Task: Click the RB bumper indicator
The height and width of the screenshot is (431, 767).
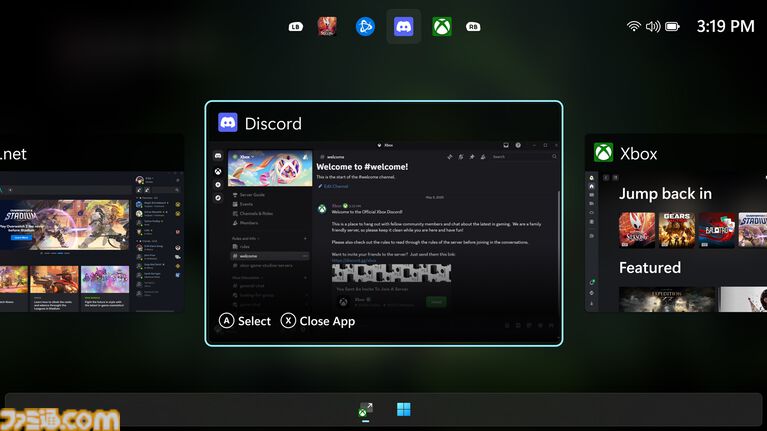Action: pyautogui.click(x=473, y=26)
